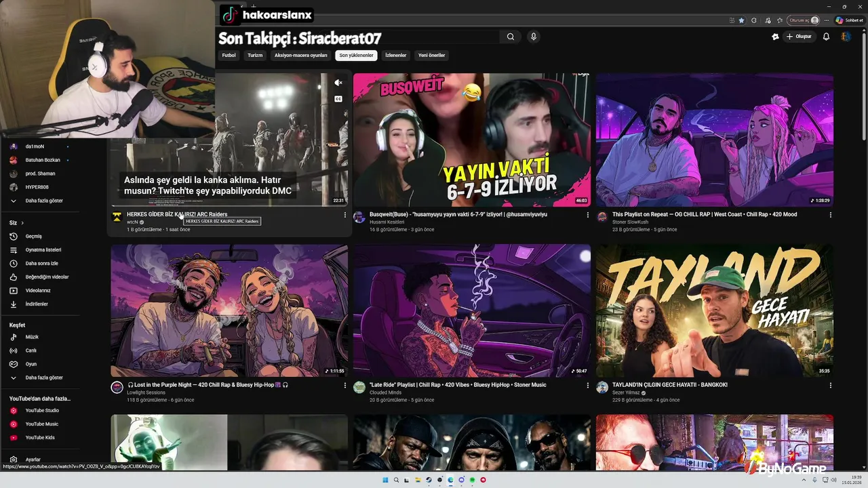Select the Son yüklenenler chip
Screen dimensions: 868x488
(356, 56)
